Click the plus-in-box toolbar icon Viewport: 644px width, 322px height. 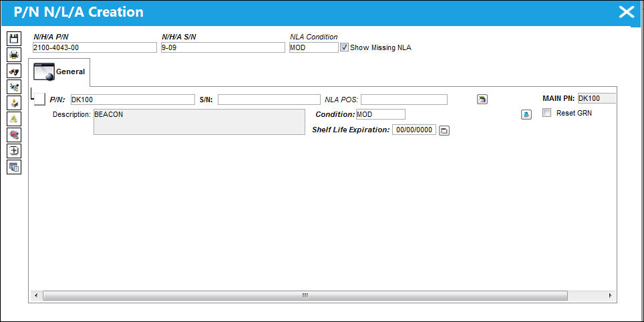click(14, 151)
